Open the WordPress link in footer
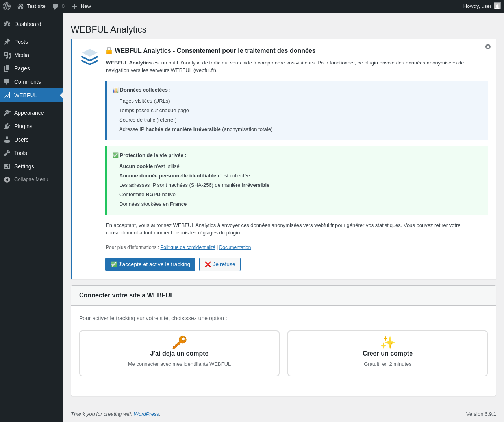504x422 pixels. tap(146, 414)
